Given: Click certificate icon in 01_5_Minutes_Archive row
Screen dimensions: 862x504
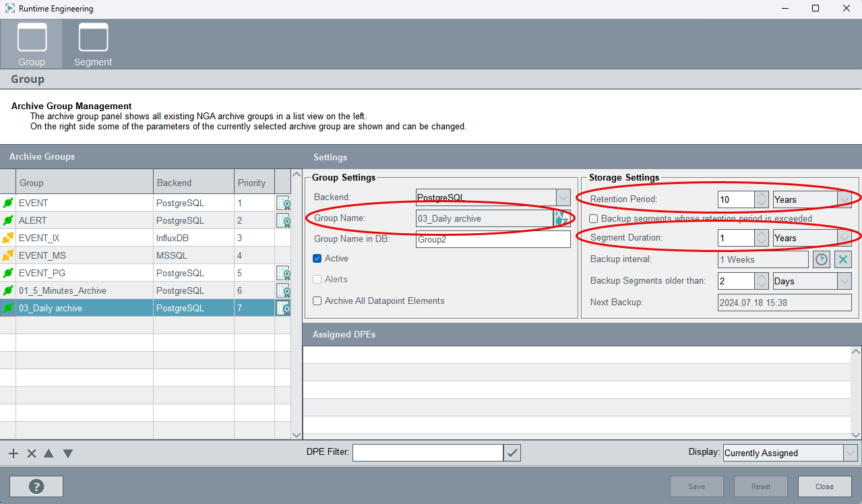Looking at the screenshot, I should click(283, 290).
